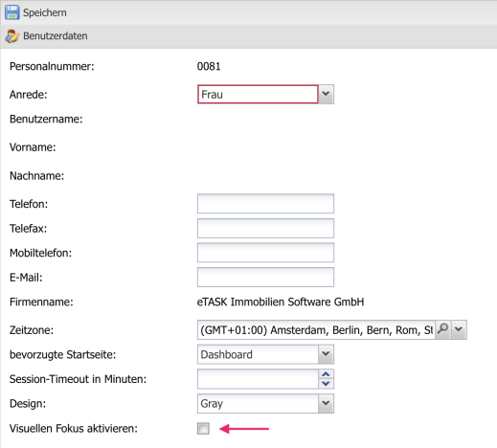Click into the Anrede field showing Frau
This screenshot has height=448, width=497.
[258, 95]
